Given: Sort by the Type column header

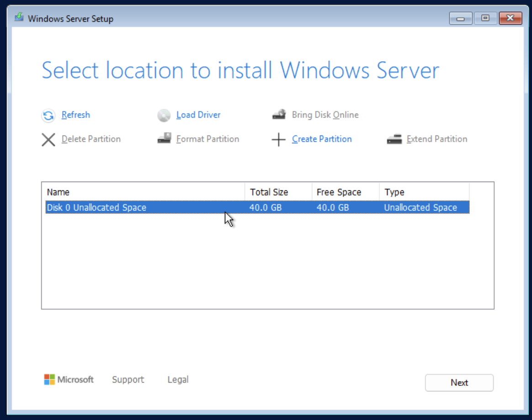Looking at the screenshot, I should coord(424,192).
